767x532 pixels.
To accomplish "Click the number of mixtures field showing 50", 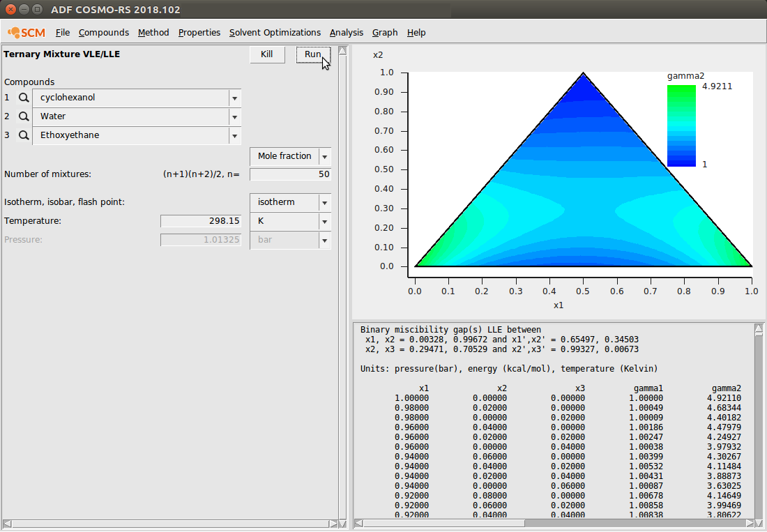I will point(291,174).
